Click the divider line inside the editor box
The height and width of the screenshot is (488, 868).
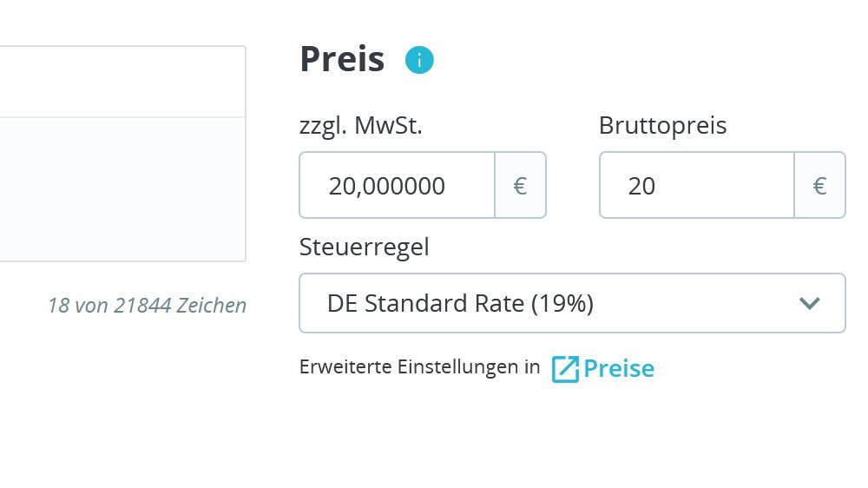pyautogui.click(x=122, y=117)
